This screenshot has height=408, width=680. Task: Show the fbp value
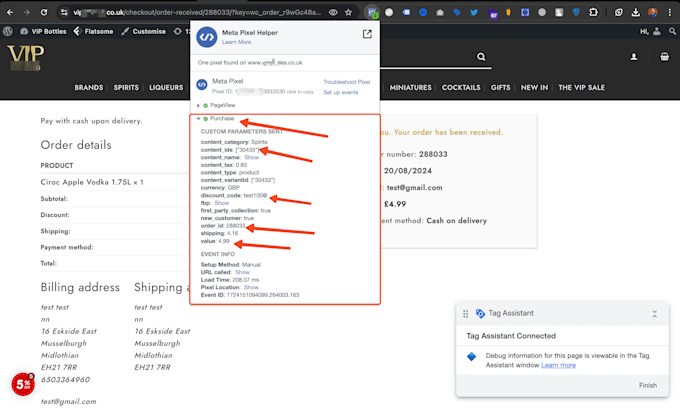[222, 203]
